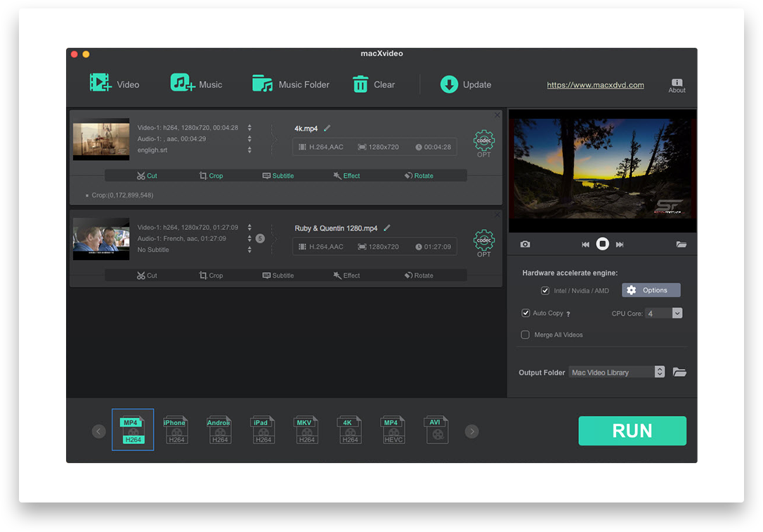
Task: Open the macxdvd.com website link
Action: tap(595, 85)
